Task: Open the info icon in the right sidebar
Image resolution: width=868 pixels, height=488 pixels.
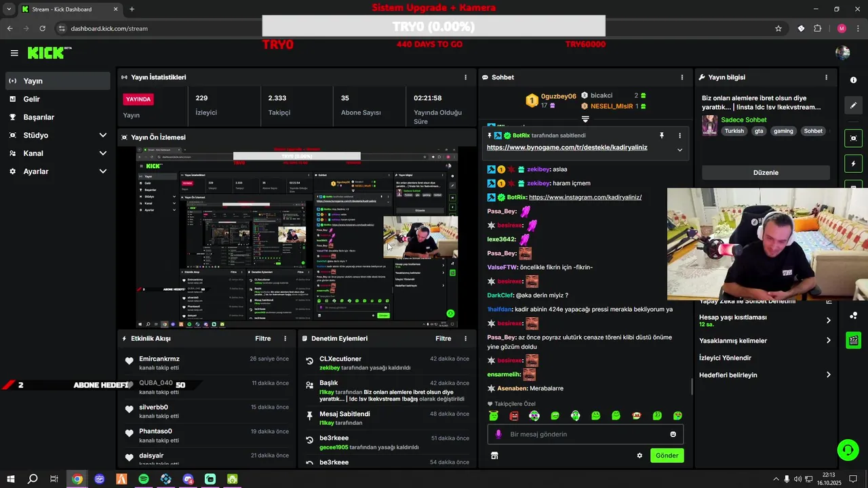Action: tap(853, 80)
